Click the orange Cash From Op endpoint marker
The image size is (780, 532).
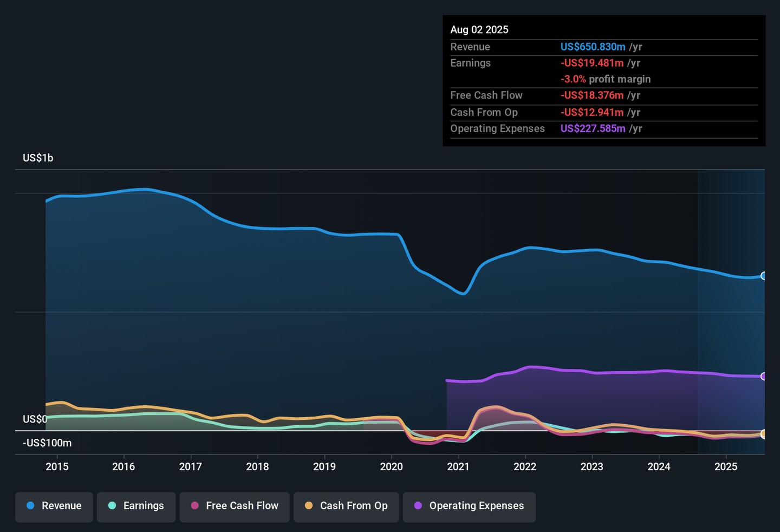[x=764, y=434]
